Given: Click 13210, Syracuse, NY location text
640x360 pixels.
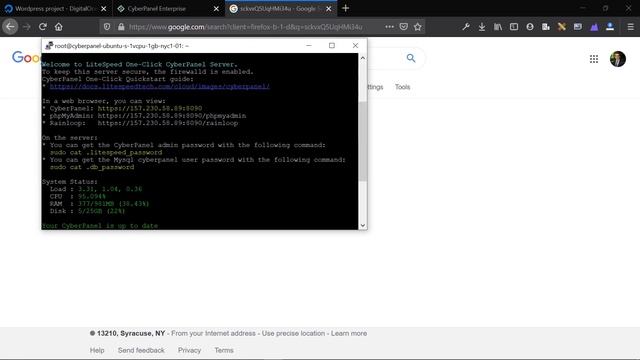Looking at the screenshot, I should (131, 333).
